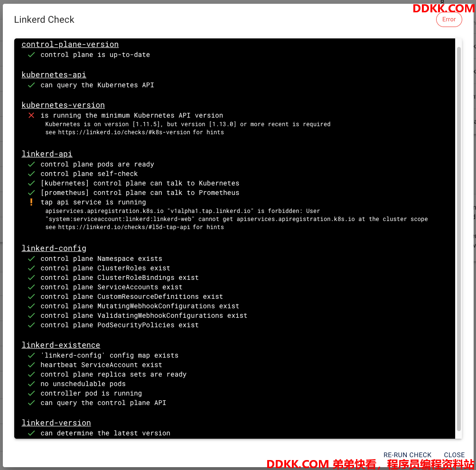
Task: Click the checkmark beside control plane pods are ready
Action: tap(31, 164)
